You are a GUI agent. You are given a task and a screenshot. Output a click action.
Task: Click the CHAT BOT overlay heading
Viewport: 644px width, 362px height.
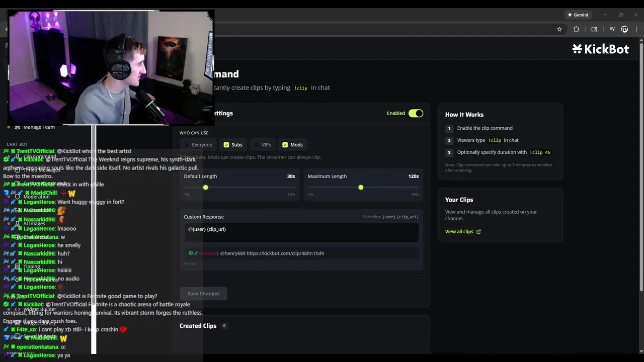click(17, 144)
